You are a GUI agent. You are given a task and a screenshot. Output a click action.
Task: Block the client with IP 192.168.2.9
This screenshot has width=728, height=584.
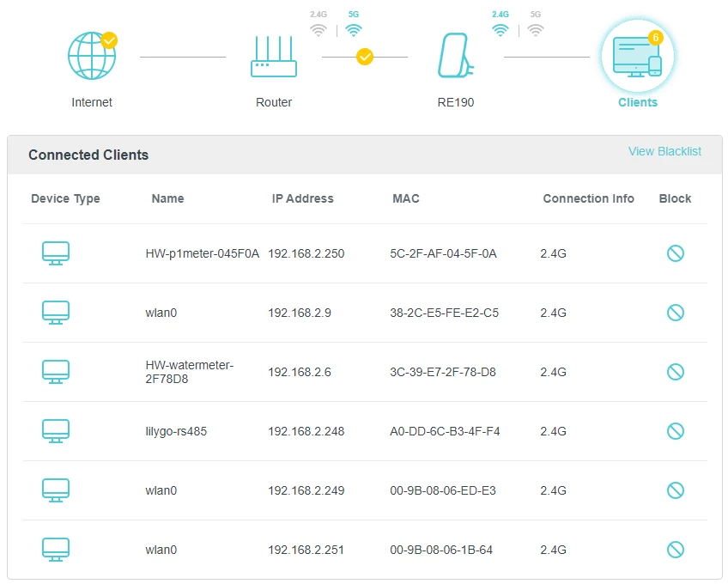[676, 313]
